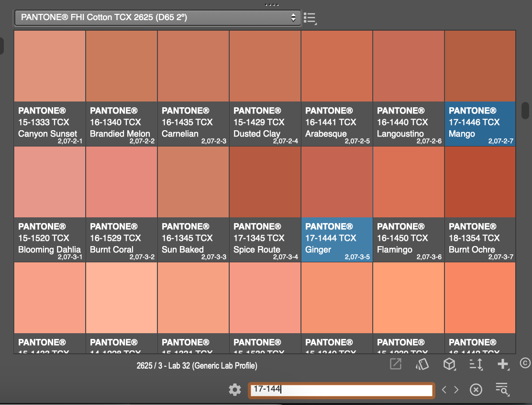Select the 15-1333 TCX Canyon Sunset swatch
The image size is (532, 405).
(x=50, y=66)
